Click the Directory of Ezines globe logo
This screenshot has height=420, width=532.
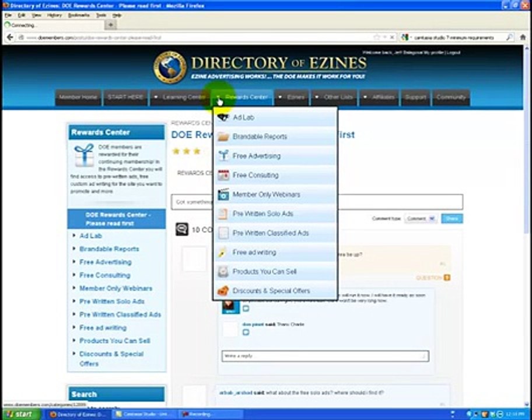(x=170, y=68)
